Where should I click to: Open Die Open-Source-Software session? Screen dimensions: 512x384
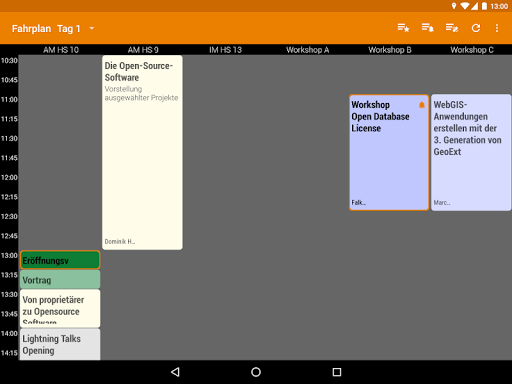pos(142,153)
